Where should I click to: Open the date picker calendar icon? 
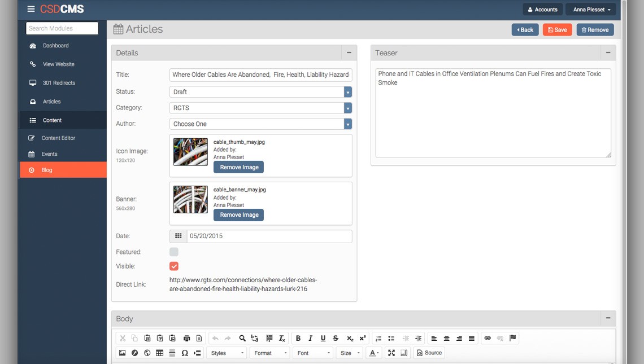click(178, 236)
